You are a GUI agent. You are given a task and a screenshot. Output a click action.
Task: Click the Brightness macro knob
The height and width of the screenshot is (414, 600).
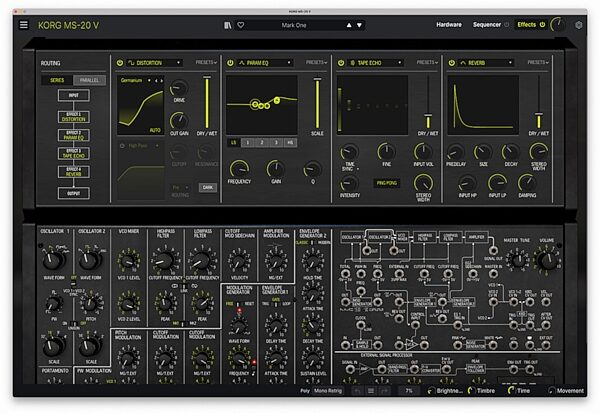431,391
